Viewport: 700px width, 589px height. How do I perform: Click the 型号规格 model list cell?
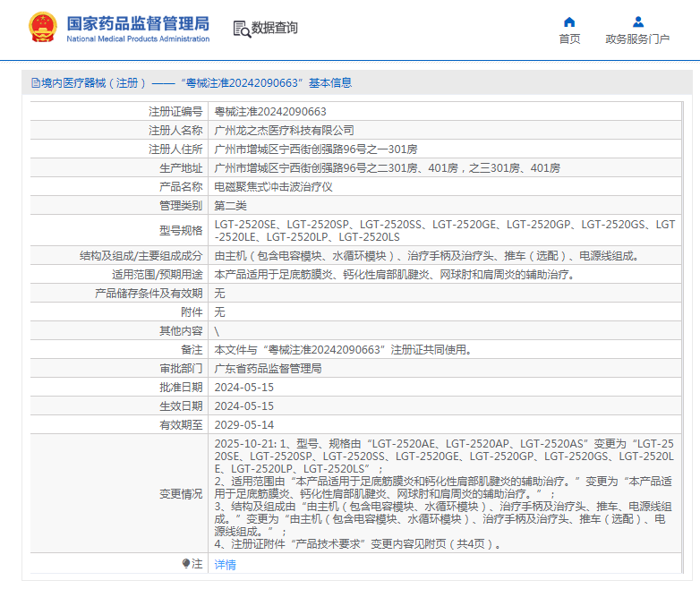445,231
